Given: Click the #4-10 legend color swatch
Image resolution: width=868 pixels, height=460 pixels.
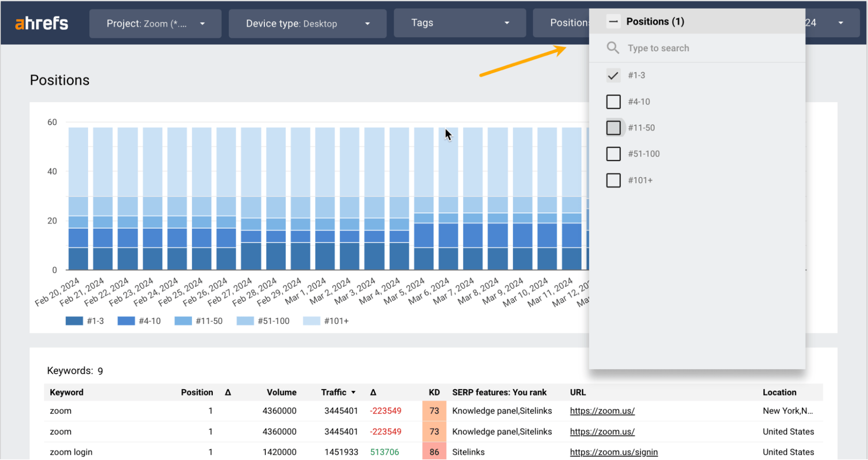Looking at the screenshot, I should pyautogui.click(x=125, y=321).
